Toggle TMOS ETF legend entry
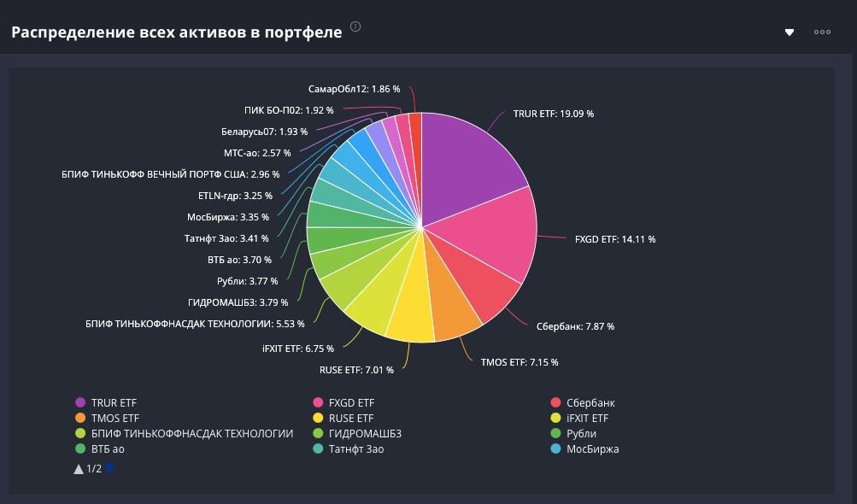The image size is (857, 504). click(x=107, y=419)
